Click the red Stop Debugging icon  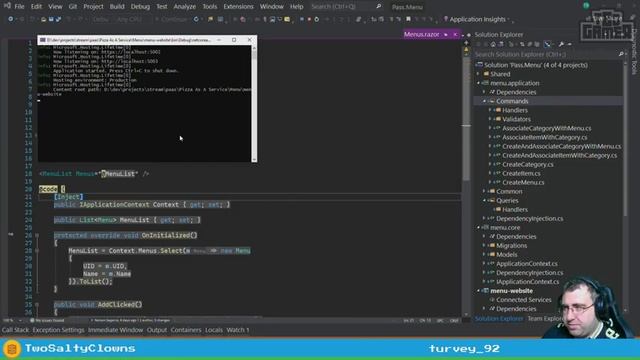click(x=309, y=19)
